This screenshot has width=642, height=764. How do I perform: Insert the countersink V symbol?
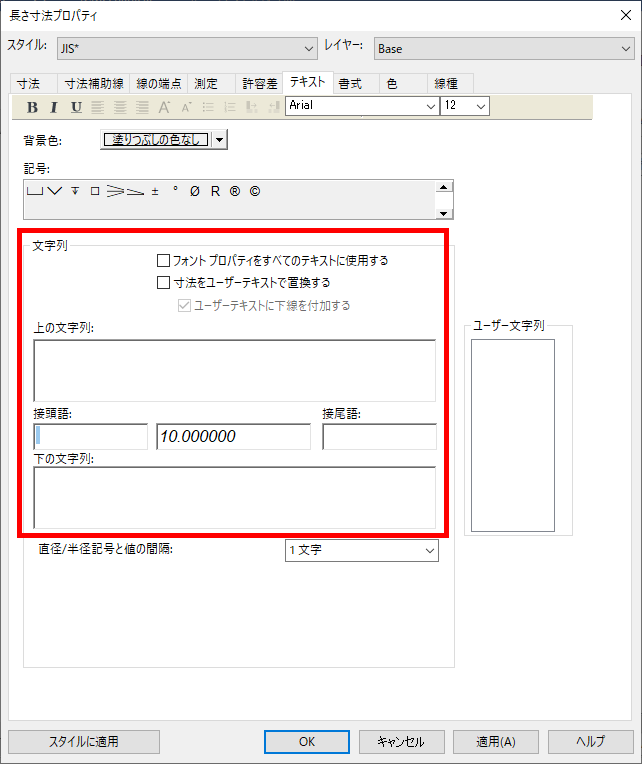click(x=55, y=191)
